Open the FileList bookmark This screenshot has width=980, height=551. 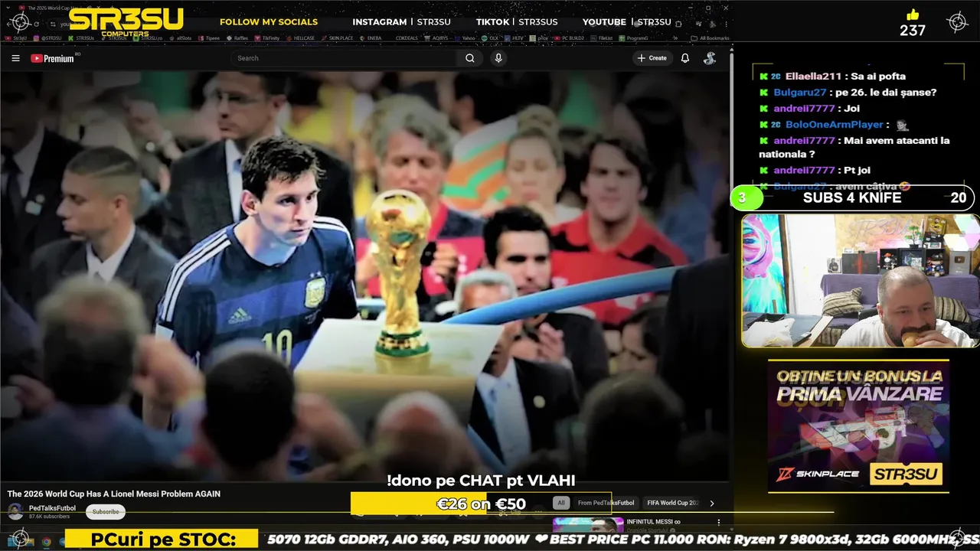click(x=603, y=38)
